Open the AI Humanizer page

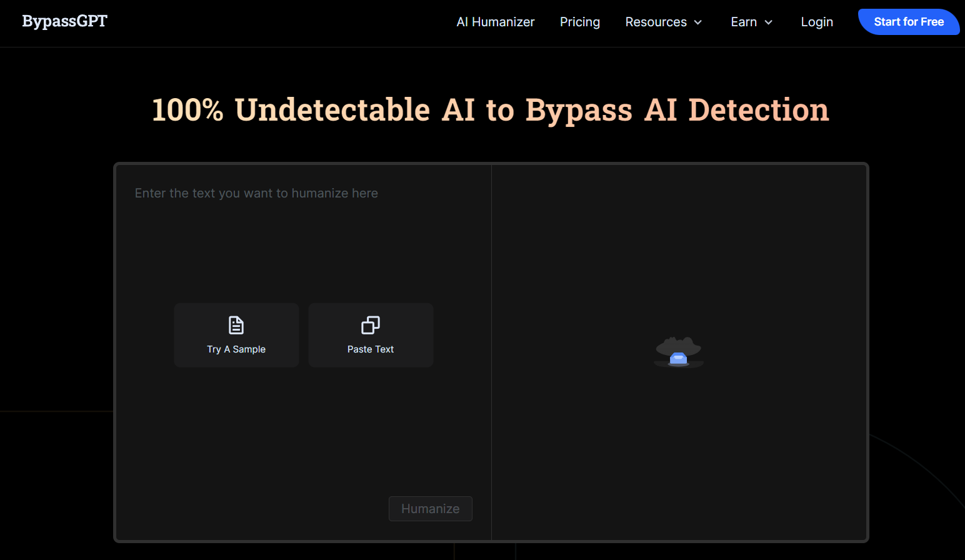(x=496, y=22)
